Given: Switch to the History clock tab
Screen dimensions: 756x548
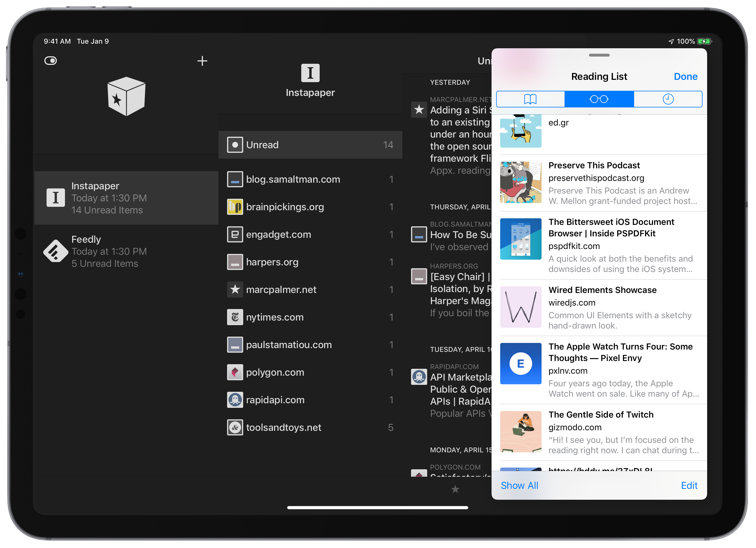Looking at the screenshot, I should click(x=668, y=99).
